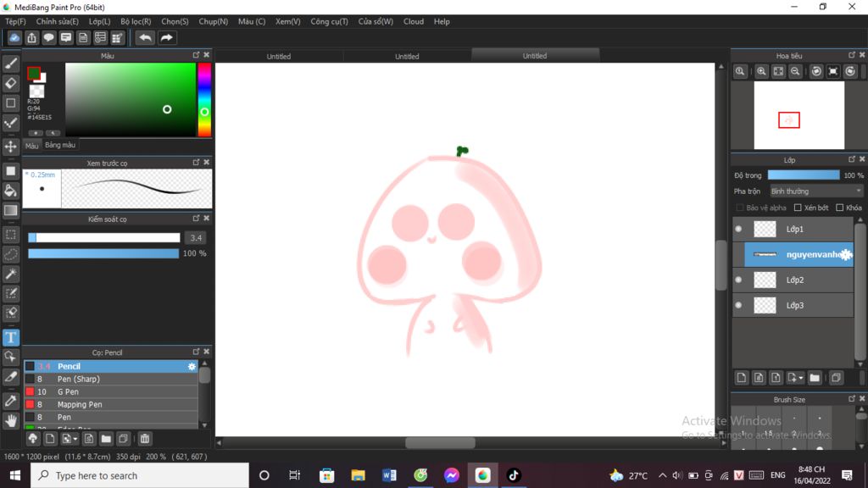Adjust the Độ trong layer opacity slider

click(x=804, y=175)
